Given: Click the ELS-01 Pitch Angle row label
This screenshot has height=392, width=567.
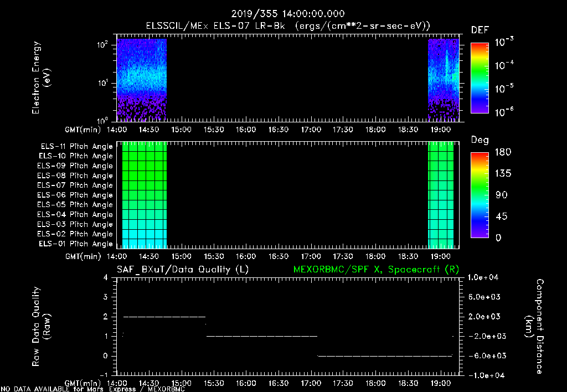Looking at the screenshot, I should [76, 244].
